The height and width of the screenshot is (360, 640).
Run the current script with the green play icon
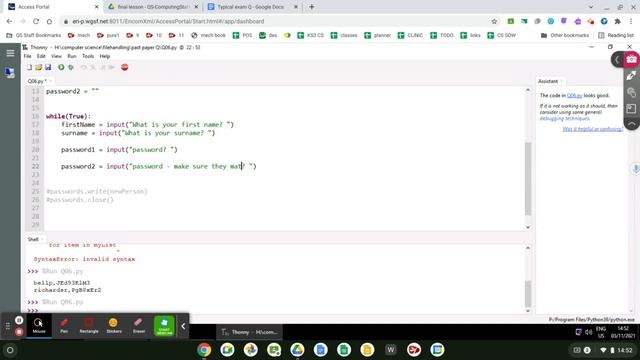click(61, 67)
